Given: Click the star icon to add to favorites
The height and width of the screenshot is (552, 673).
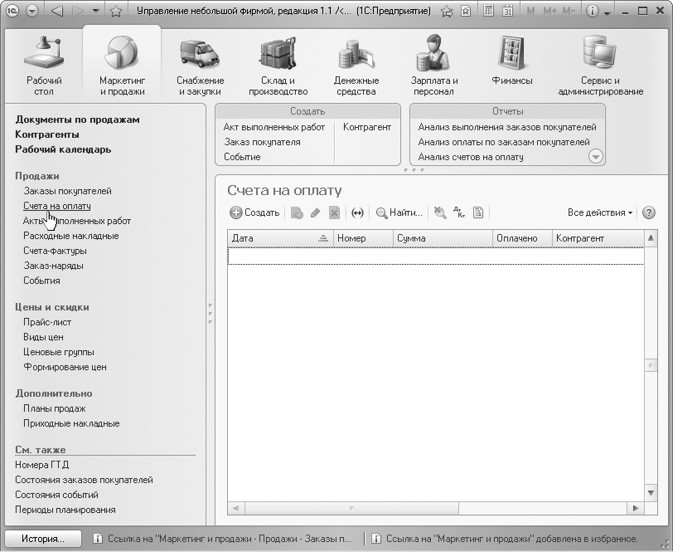Looking at the screenshot, I should (116, 10).
